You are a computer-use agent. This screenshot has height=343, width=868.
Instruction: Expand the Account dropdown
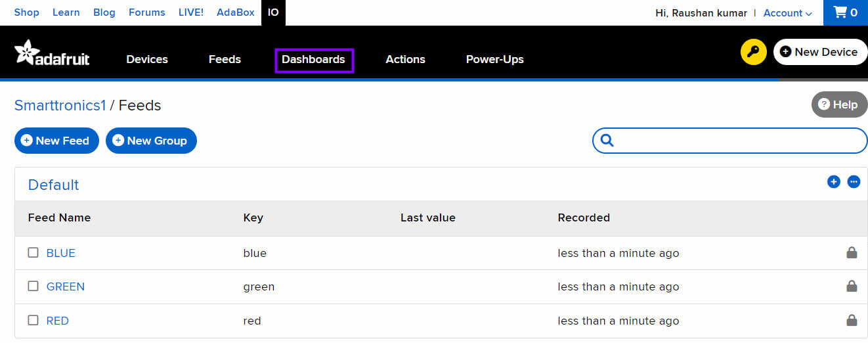(787, 12)
